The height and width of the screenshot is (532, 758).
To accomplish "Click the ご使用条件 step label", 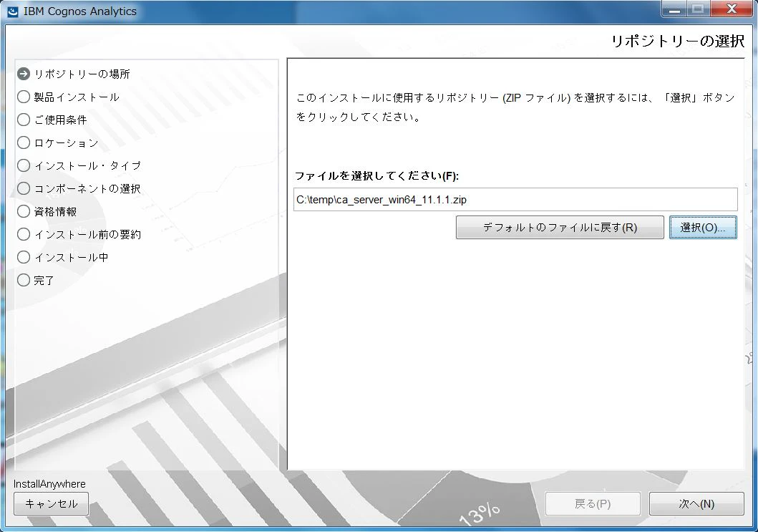I will pos(60,120).
